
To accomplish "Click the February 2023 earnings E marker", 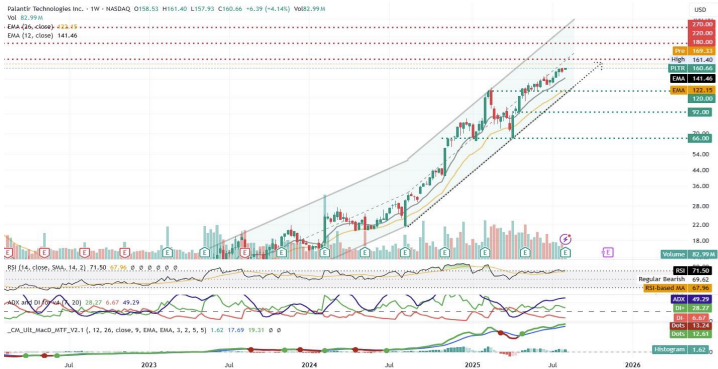I will [x=168, y=252].
